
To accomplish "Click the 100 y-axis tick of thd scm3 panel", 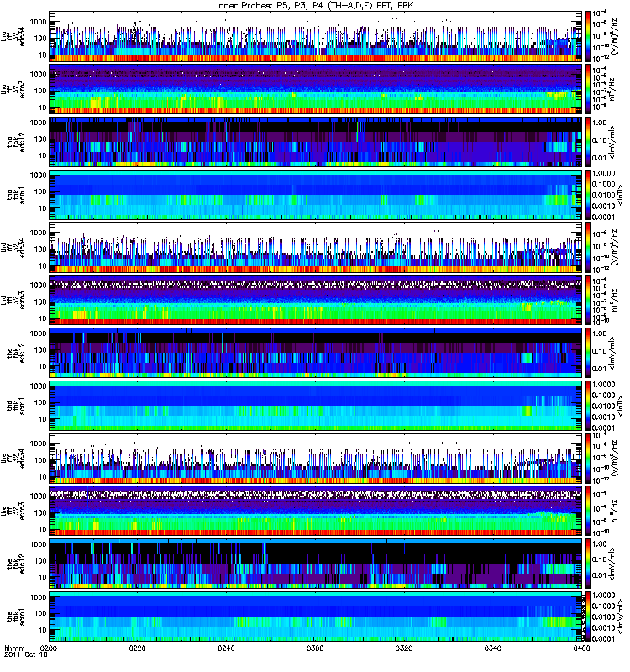I will pos(40,302).
